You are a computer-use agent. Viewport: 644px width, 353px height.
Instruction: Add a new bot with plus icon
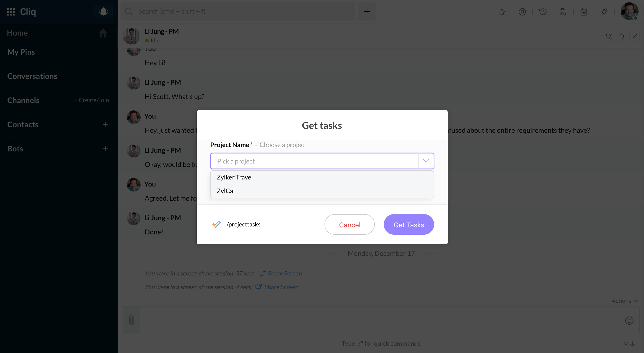(105, 149)
